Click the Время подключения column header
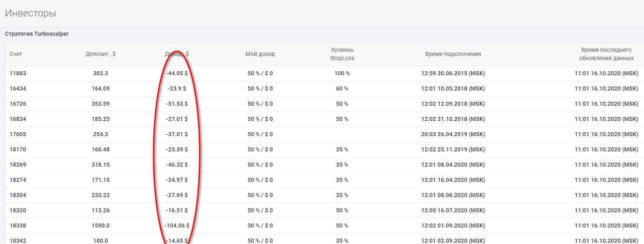Screen dimensions: 644x244 click(453, 54)
